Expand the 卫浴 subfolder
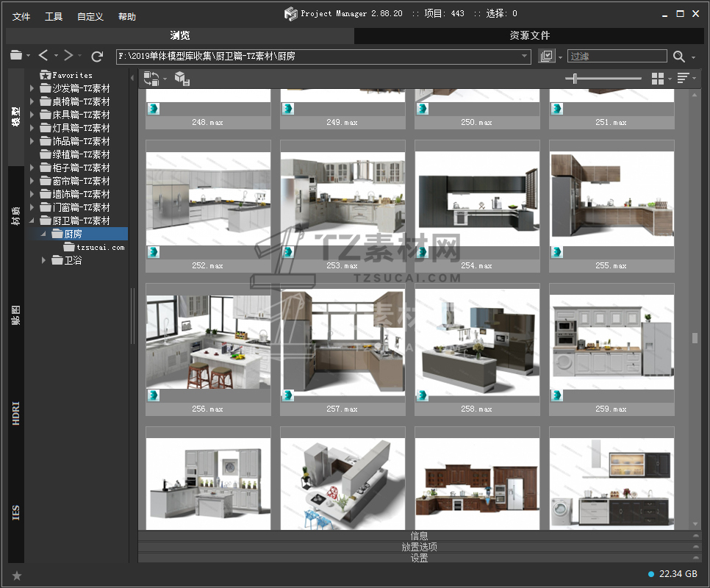 [43, 260]
